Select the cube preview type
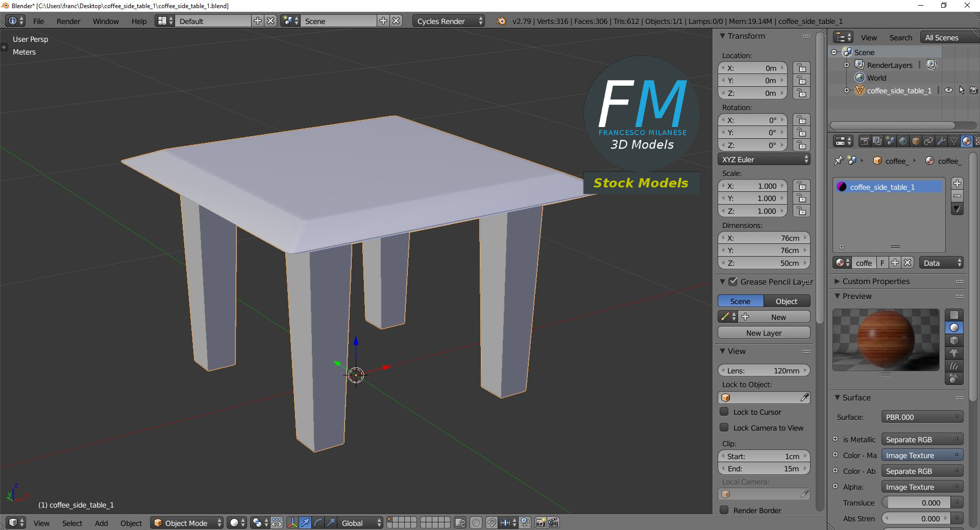The width and height of the screenshot is (980, 530). [x=954, y=340]
